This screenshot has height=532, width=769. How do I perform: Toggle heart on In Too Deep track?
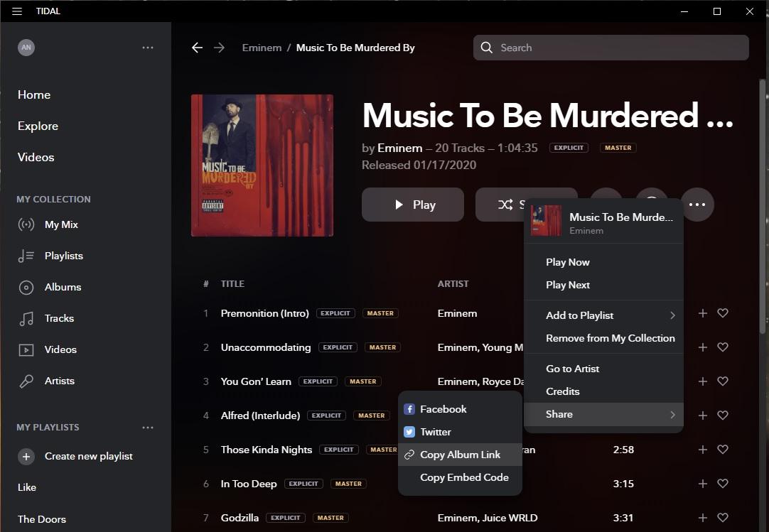723,484
